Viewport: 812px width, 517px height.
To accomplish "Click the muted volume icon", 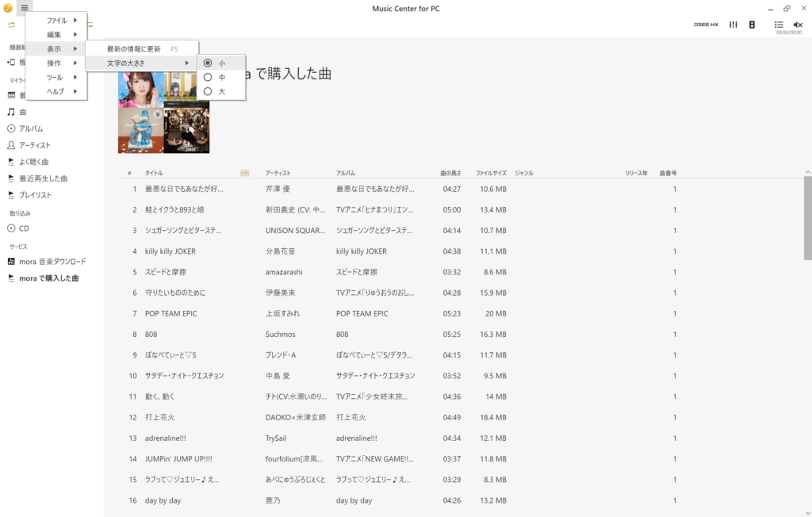I will pos(798,25).
